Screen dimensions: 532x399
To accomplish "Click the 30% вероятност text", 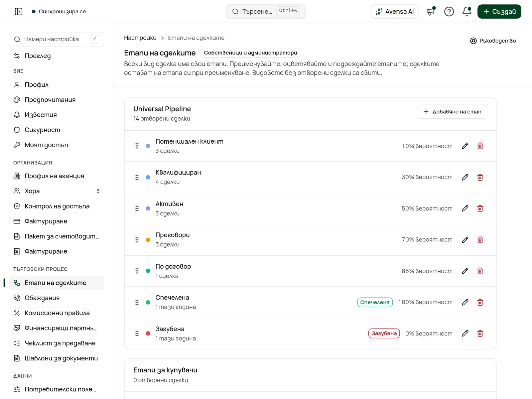I will pyautogui.click(x=427, y=177).
